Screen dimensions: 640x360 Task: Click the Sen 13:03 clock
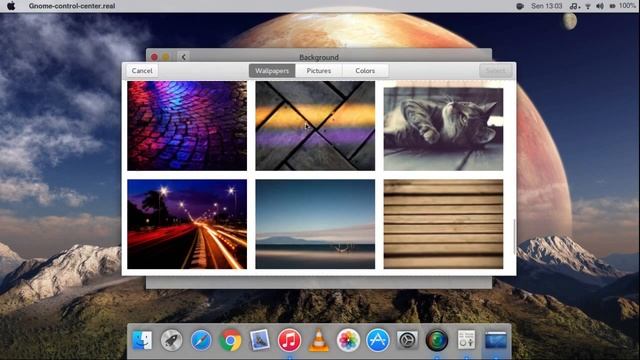click(x=547, y=6)
